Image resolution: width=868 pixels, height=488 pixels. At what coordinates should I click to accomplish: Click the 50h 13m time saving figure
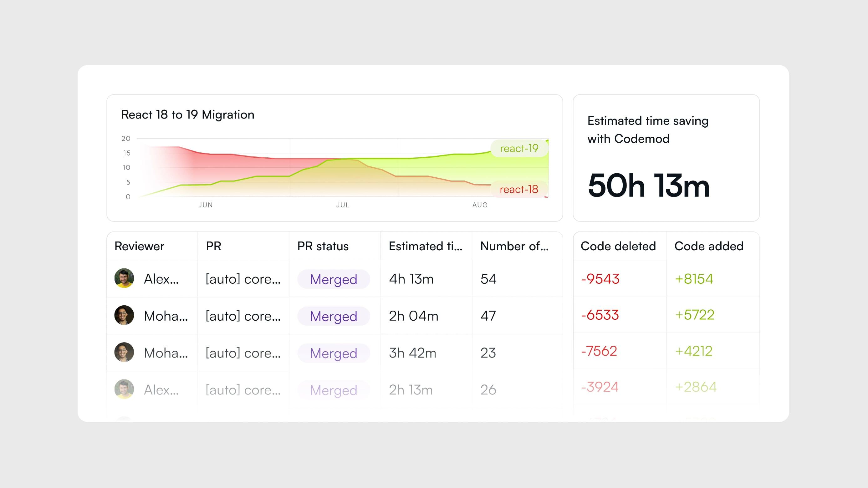point(649,186)
